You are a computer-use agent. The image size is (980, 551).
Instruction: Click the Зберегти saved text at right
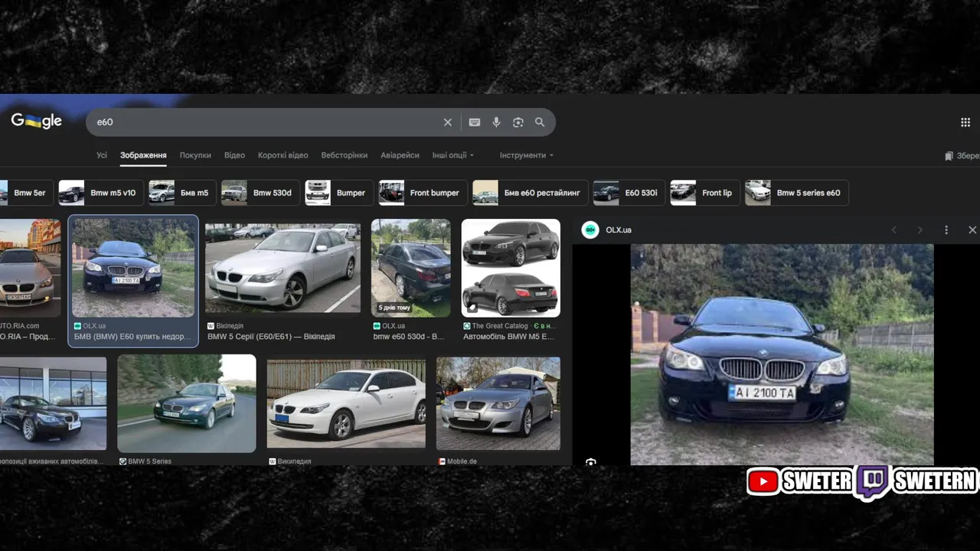[968, 155]
